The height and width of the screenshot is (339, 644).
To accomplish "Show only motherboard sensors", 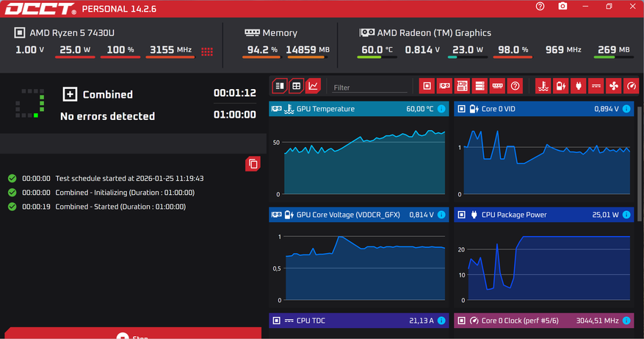I will click(x=462, y=86).
